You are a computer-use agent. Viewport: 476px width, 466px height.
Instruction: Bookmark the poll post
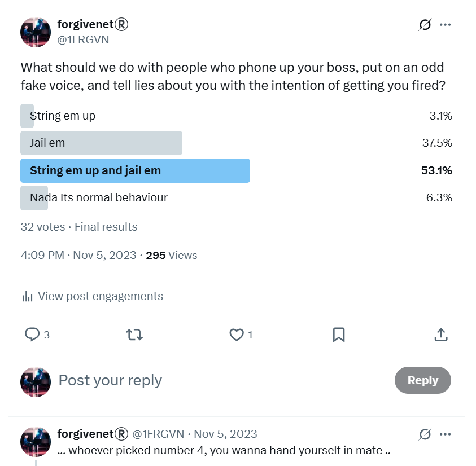[339, 335]
